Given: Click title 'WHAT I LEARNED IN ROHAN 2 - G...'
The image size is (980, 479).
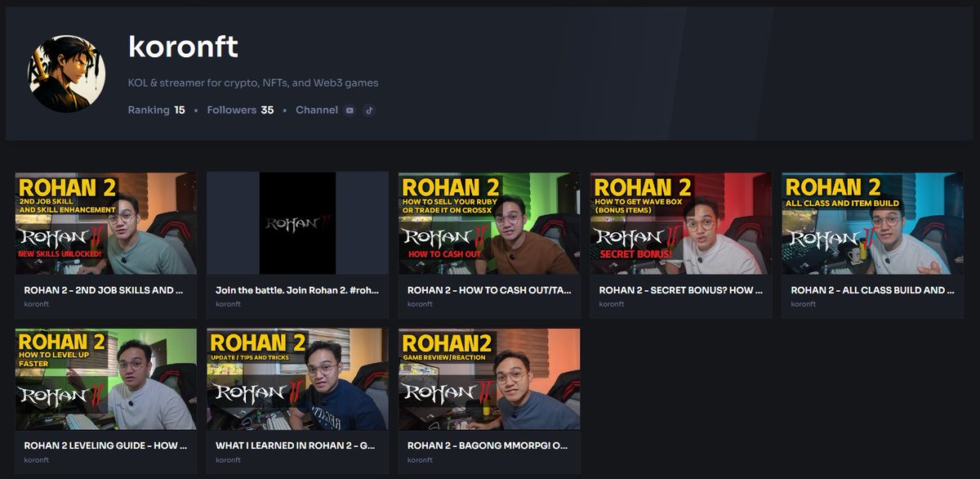Looking at the screenshot, I should [296, 446].
